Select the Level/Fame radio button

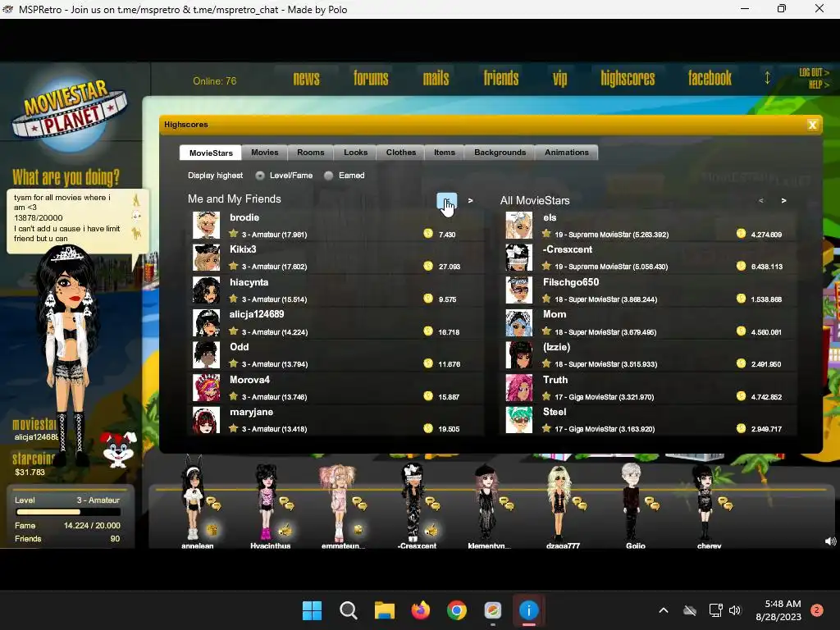coord(260,176)
